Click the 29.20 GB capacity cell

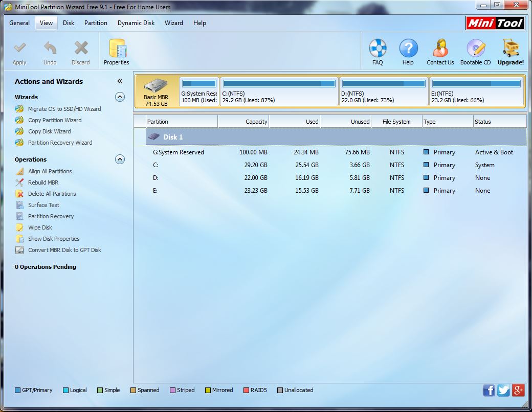click(x=256, y=165)
